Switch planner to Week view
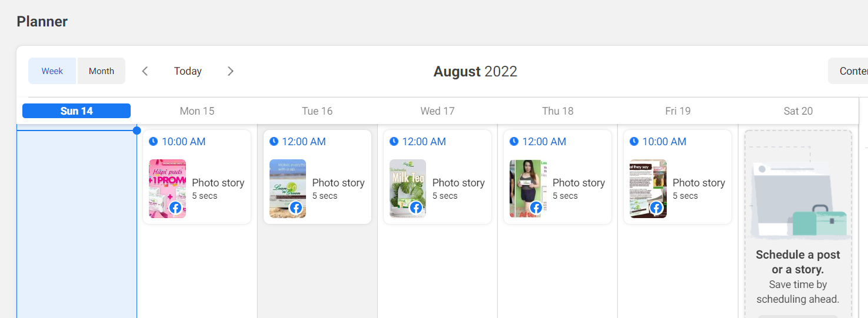868x318 pixels. click(x=52, y=71)
